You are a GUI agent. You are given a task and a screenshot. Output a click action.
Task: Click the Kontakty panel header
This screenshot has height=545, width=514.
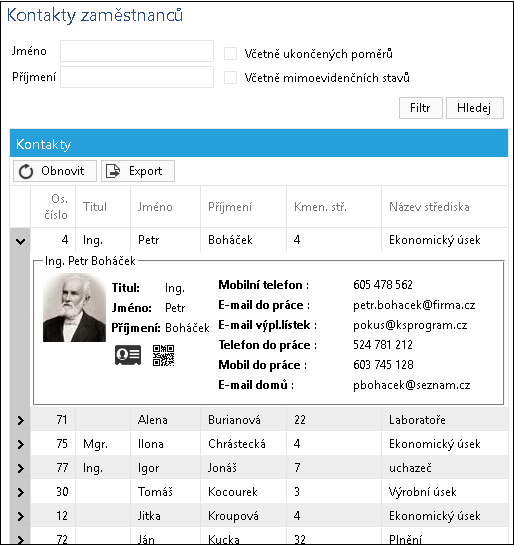(x=259, y=144)
